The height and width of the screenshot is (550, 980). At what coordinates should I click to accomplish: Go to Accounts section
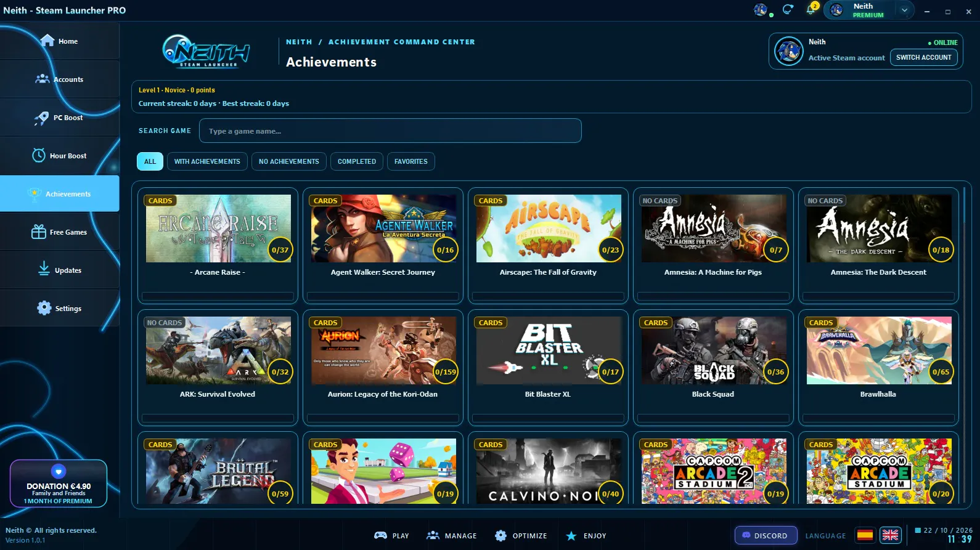coord(59,79)
